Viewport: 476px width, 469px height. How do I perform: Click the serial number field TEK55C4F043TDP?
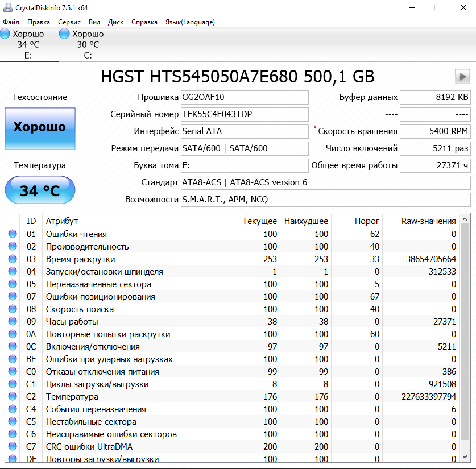pos(245,114)
